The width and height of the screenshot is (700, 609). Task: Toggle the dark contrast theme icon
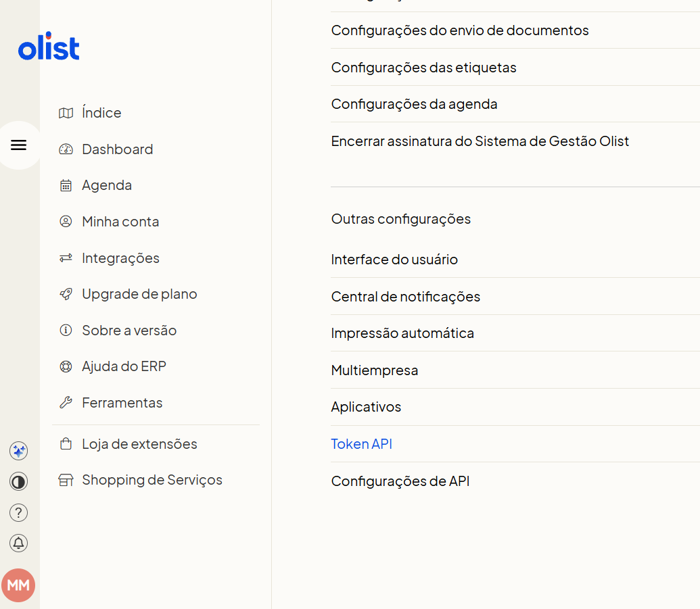[x=19, y=482]
